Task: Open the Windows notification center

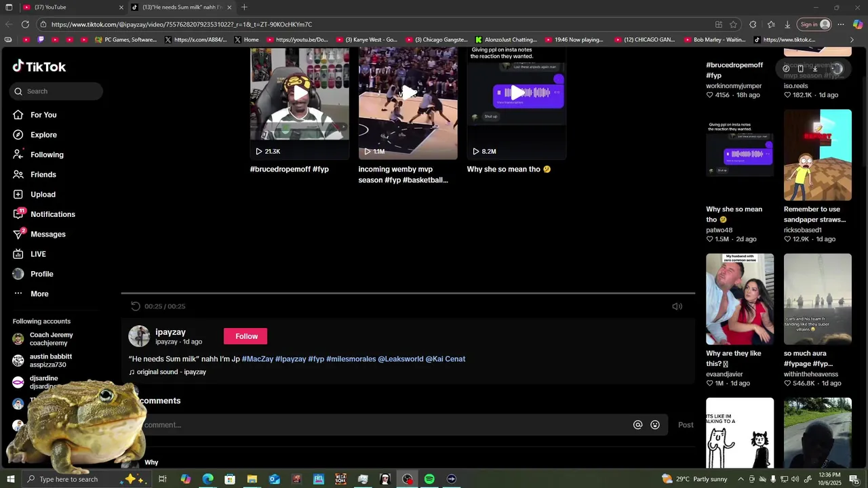Action: coord(854,479)
